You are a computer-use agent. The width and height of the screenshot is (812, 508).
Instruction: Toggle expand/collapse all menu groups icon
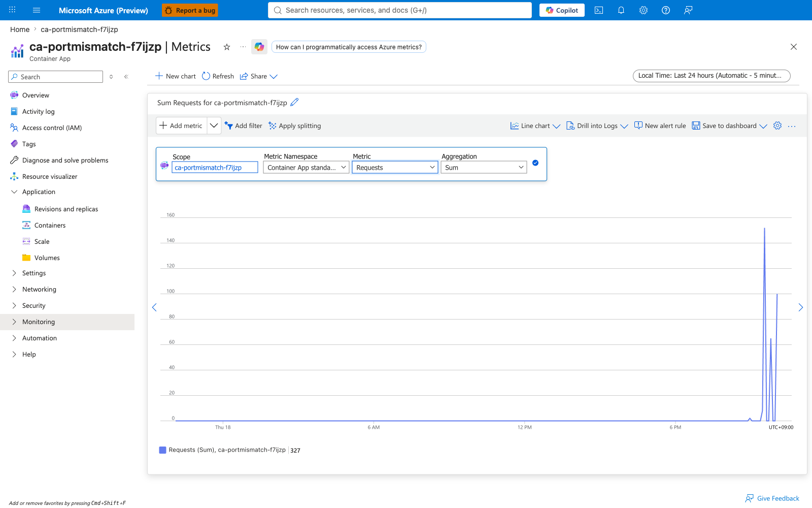111,77
